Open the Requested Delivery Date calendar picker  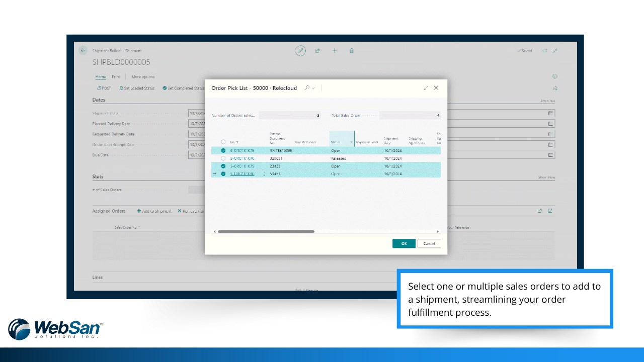tap(551, 134)
